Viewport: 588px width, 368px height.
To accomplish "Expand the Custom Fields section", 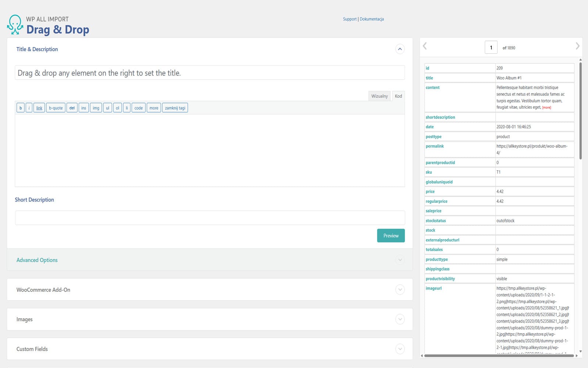I will [x=400, y=349].
